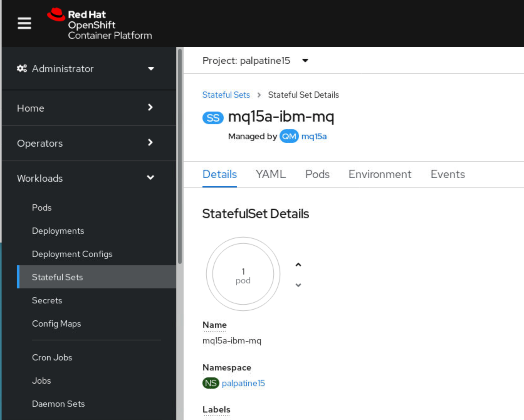
Task: Click the mq15a-ibm-mq page heading
Action: point(281,117)
